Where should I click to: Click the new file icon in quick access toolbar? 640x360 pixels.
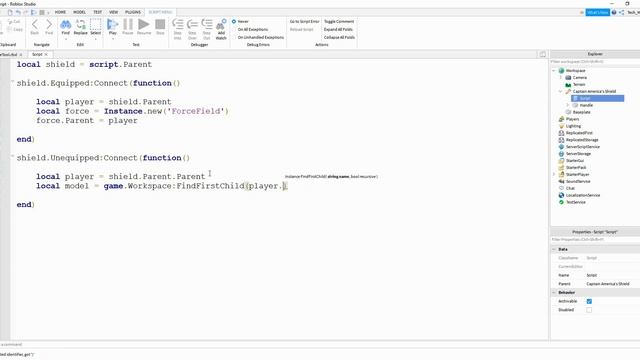pos(10,13)
